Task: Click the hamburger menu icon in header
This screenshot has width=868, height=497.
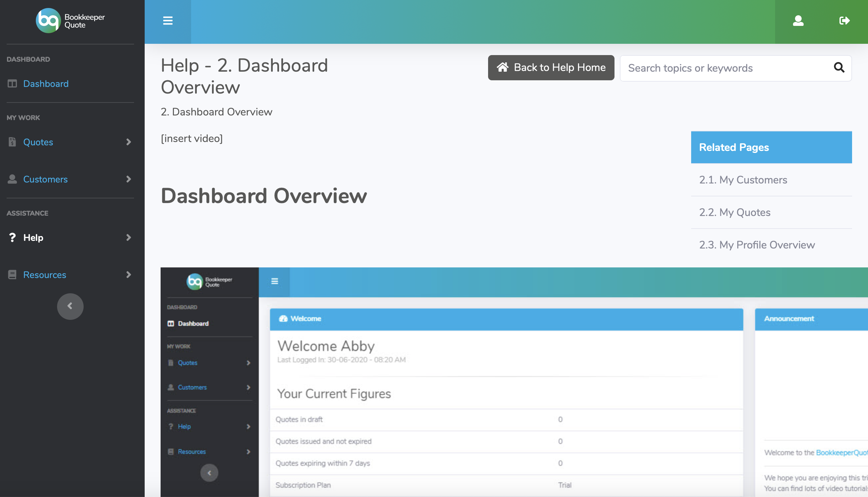Action: 168,21
